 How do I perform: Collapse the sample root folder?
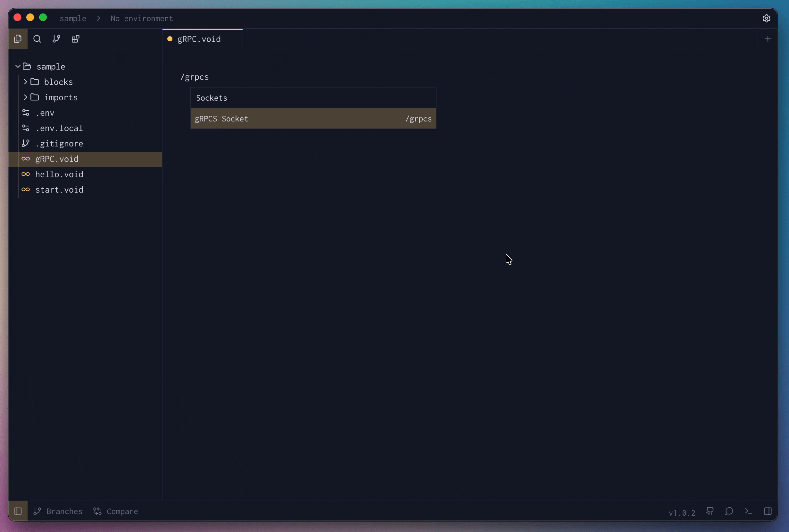[18, 67]
